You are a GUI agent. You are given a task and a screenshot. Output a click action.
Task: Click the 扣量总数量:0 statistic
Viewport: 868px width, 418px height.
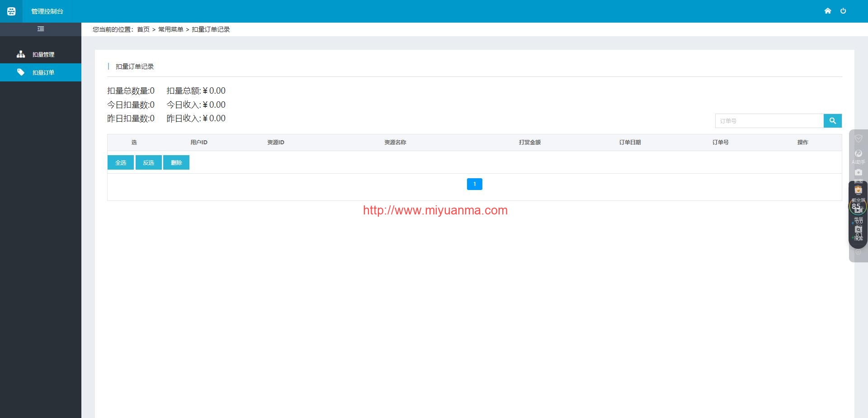click(131, 91)
